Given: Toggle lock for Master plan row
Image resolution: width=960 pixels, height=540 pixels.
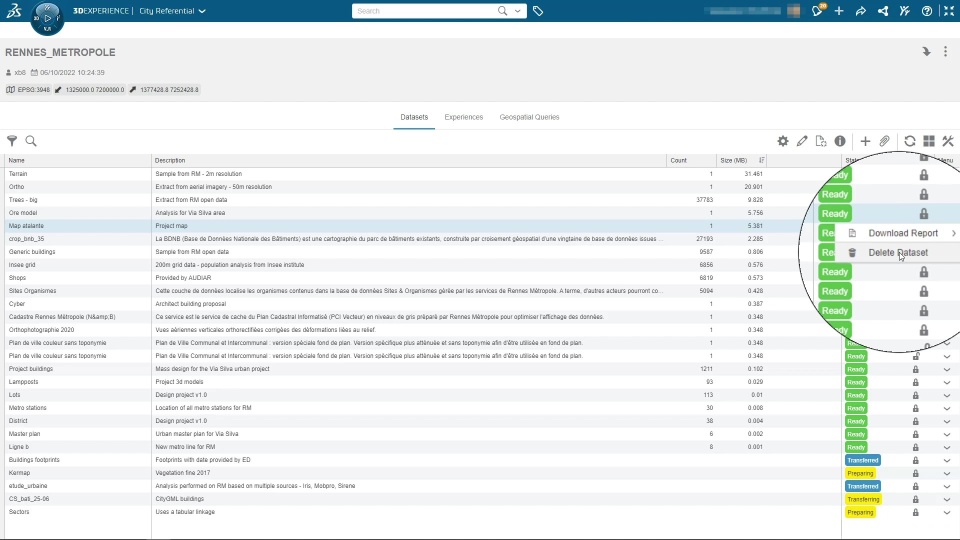Looking at the screenshot, I should pyautogui.click(x=916, y=434).
